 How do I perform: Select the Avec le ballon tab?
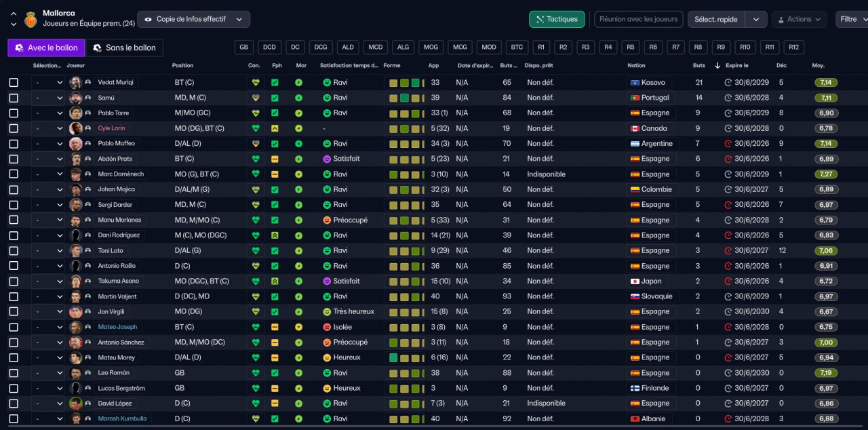tap(47, 47)
